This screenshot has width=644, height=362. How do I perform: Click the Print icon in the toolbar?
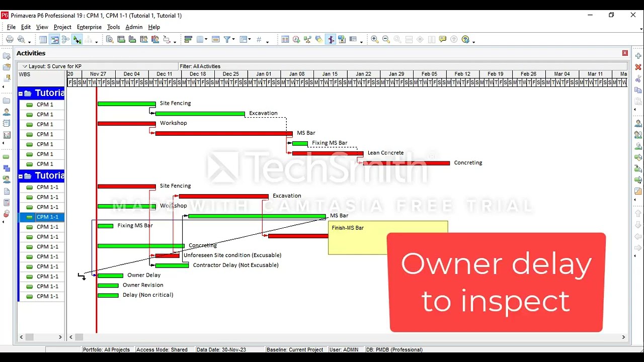tap(10, 39)
